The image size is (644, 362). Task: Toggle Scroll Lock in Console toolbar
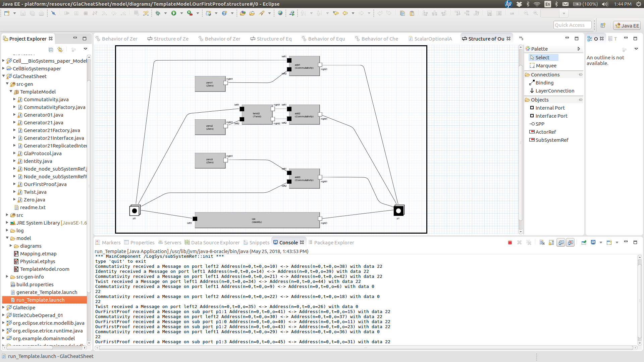pos(551,243)
